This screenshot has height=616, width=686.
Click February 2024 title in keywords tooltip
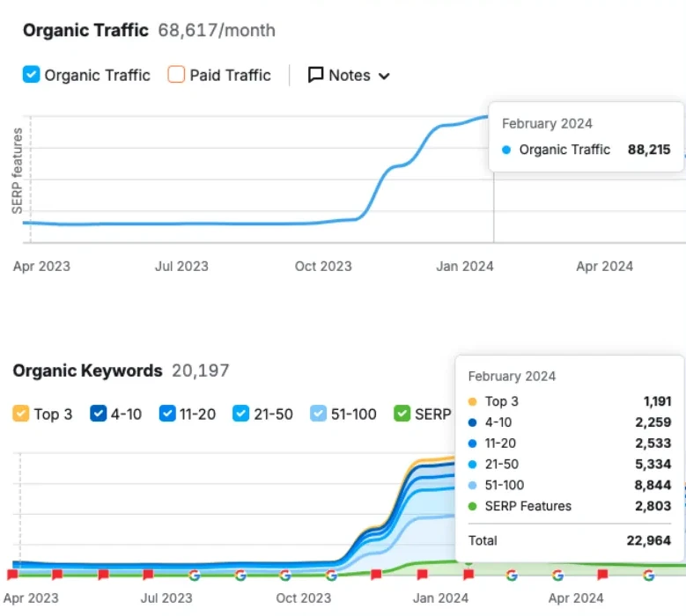pyautogui.click(x=512, y=376)
